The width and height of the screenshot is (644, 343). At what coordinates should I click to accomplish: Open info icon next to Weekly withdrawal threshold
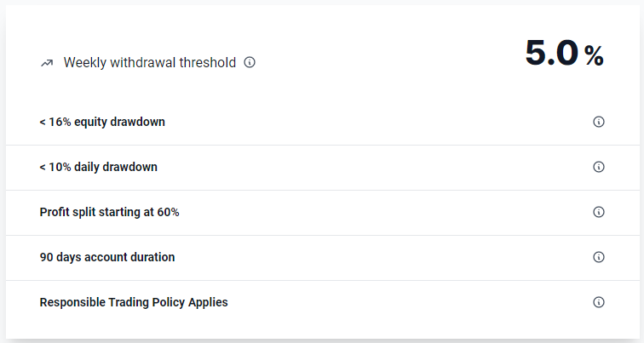coord(250,62)
